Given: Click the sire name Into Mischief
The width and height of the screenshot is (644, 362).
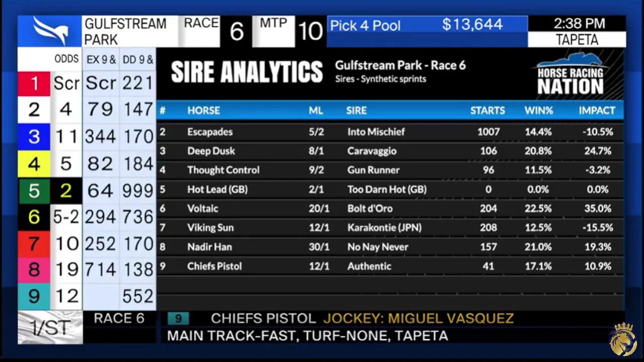Looking at the screenshot, I should (x=376, y=132).
